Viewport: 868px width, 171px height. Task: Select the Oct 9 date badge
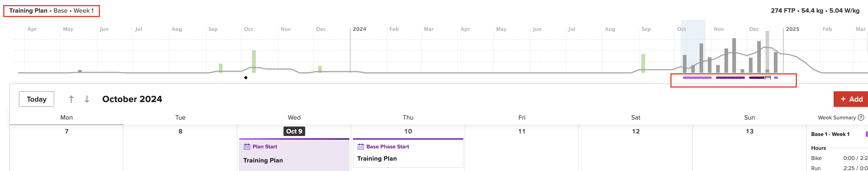click(x=294, y=131)
